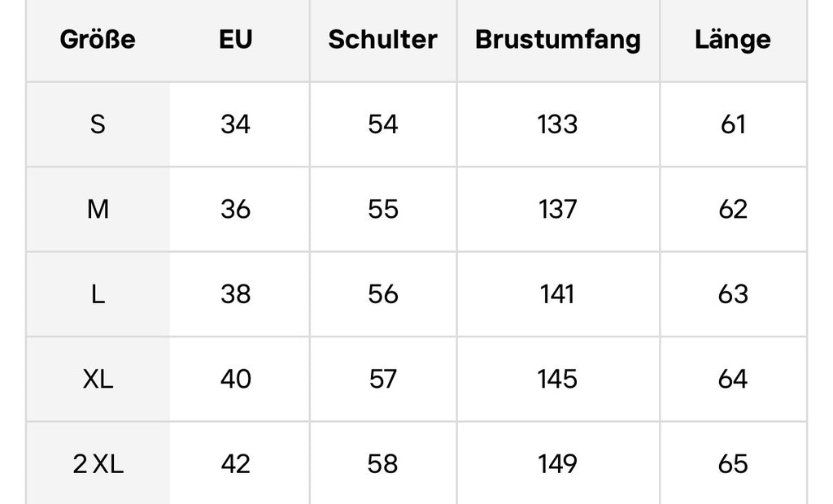The height and width of the screenshot is (504, 833).
Task: Click the EU column header
Action: click(x=236, y=40)
